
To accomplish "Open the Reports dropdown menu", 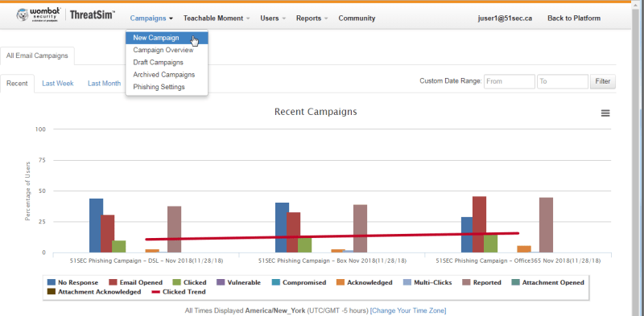I will tap(312, 18).
